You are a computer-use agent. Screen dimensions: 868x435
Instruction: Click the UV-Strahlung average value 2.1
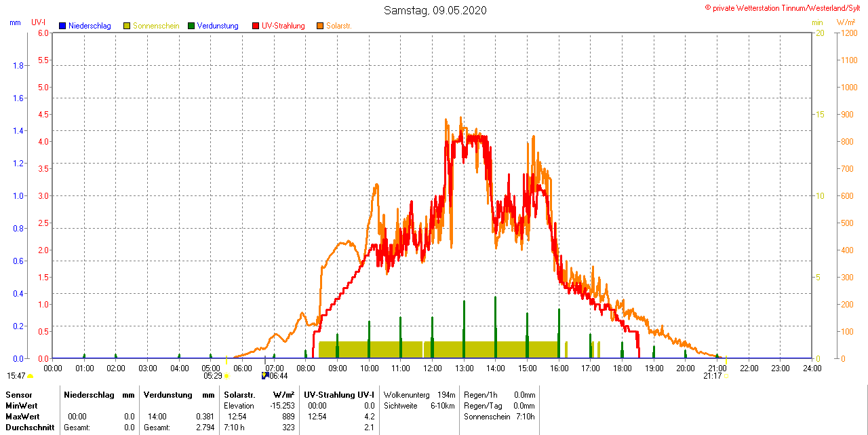point(369,428)
